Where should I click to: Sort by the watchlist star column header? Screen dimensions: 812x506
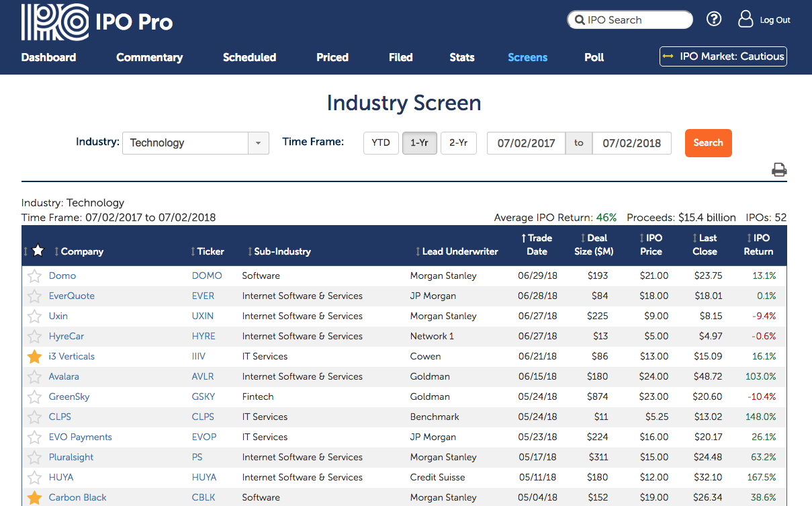(38, 251)
